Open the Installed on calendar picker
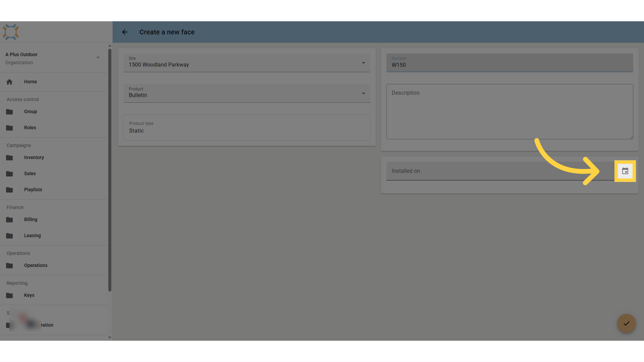This screenshot has width=644, height=362. pos(625,171)
